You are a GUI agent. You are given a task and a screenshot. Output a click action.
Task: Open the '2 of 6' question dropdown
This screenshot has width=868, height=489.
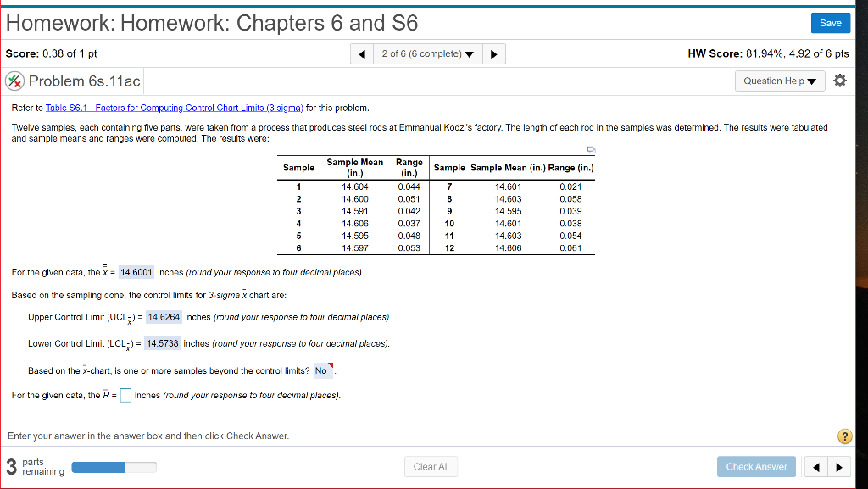point(427,53)
